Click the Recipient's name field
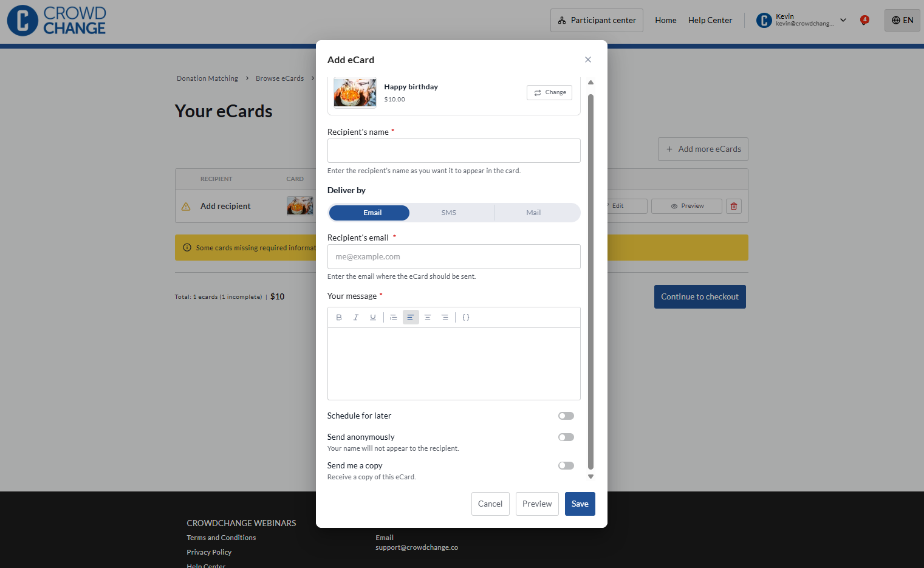924x568 pixels. (454, 151)
